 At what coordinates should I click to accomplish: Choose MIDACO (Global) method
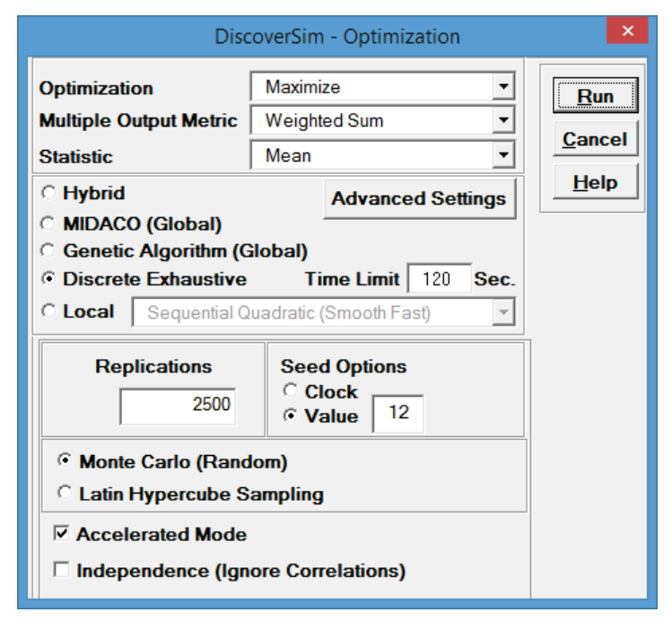tap(48, 223)
